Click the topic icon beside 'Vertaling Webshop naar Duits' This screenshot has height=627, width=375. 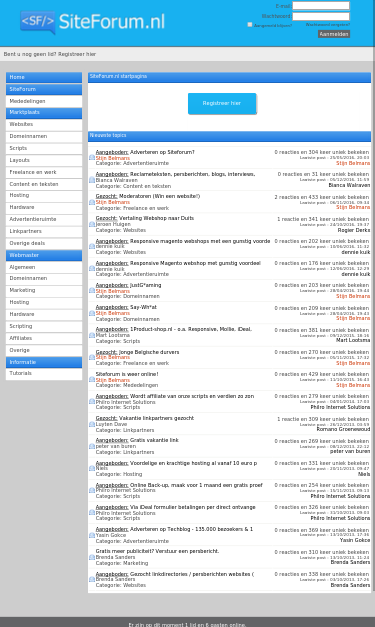click(x=92, y=224)
